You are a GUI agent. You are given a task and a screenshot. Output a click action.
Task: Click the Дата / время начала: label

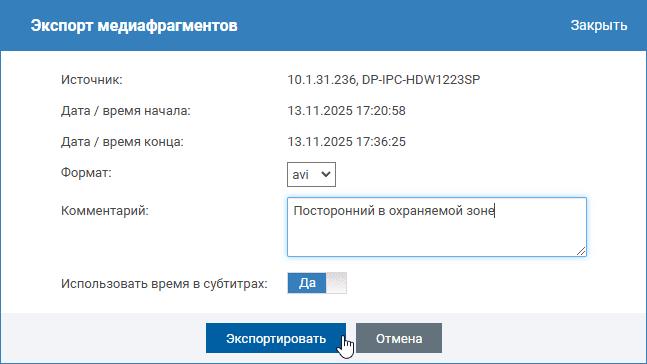click(x=126, y=111)
